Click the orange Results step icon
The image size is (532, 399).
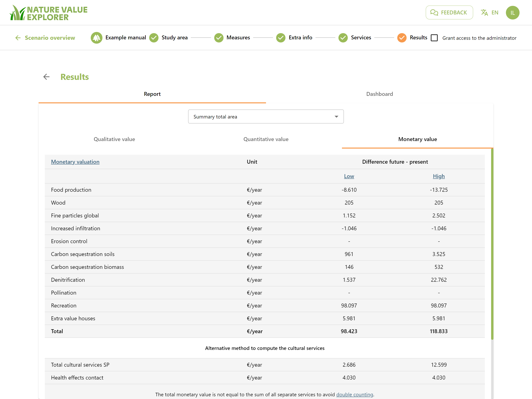pos(402,38)
